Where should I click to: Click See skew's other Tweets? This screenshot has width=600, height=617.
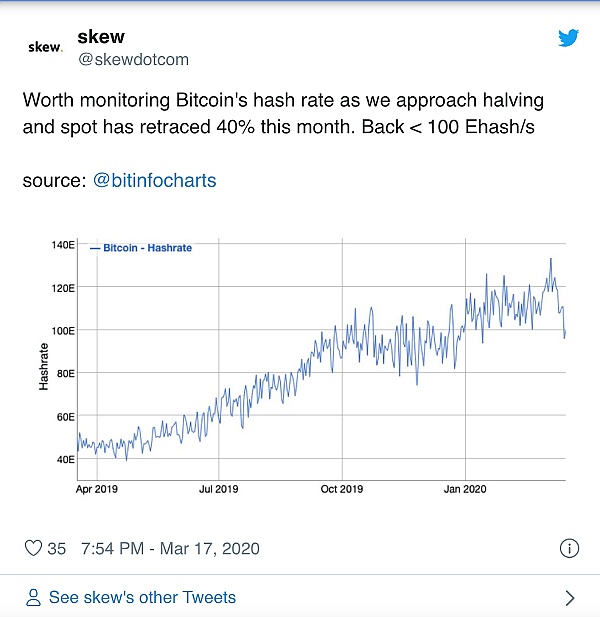[x=142, y=598]
